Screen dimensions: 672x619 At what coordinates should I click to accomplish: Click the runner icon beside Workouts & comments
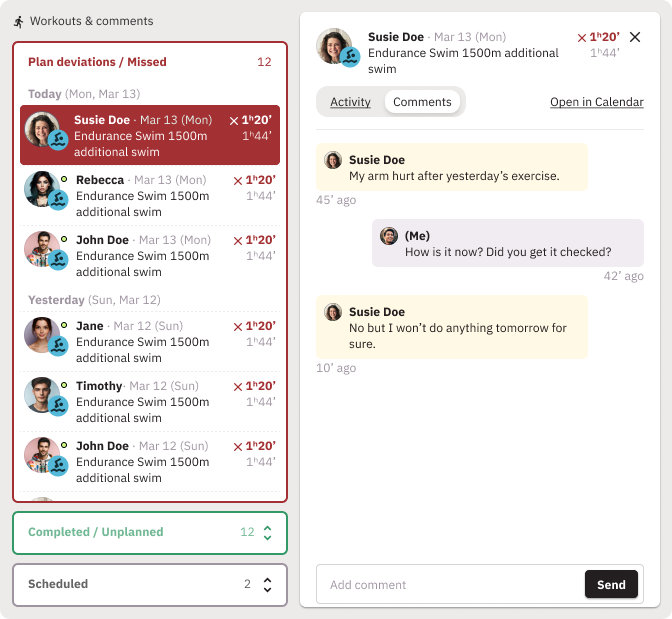(x=18, y=21)
